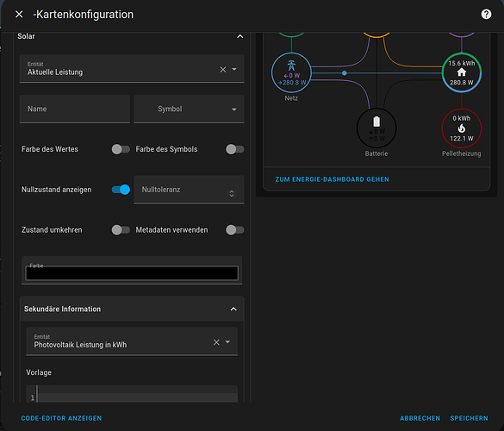Click Zum Energie-Dashboard gehen link
This screenshot has height=431, width=504.
[x=332, y=179]
